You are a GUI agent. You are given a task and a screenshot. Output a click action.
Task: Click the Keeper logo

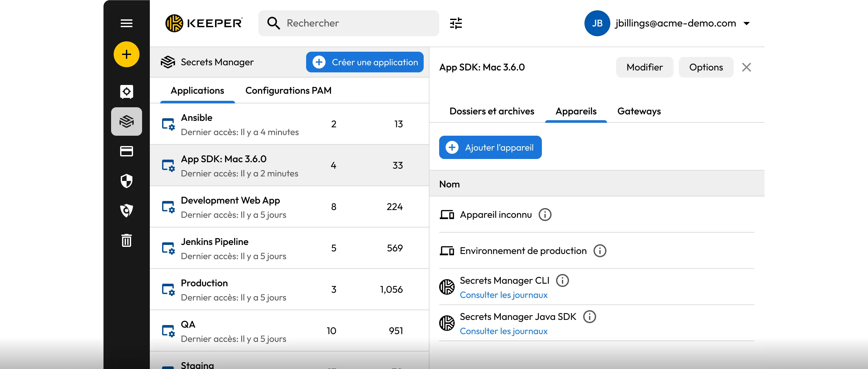coord(204,23)
